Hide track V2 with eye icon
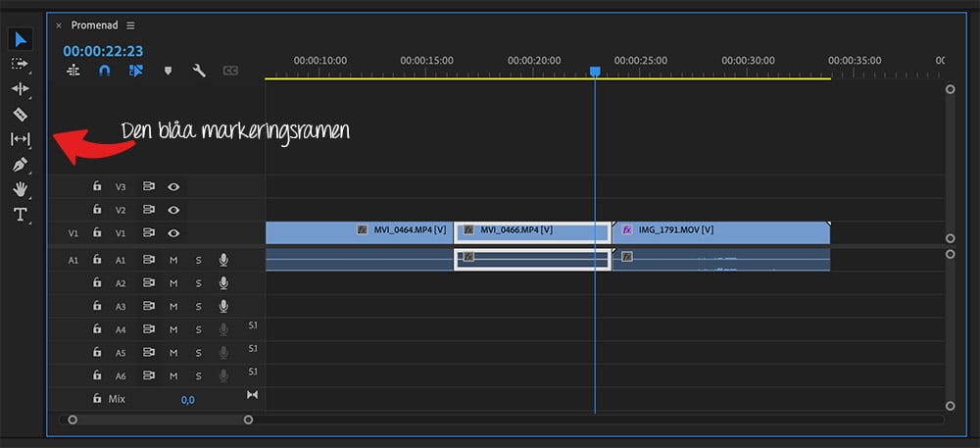 173,210
